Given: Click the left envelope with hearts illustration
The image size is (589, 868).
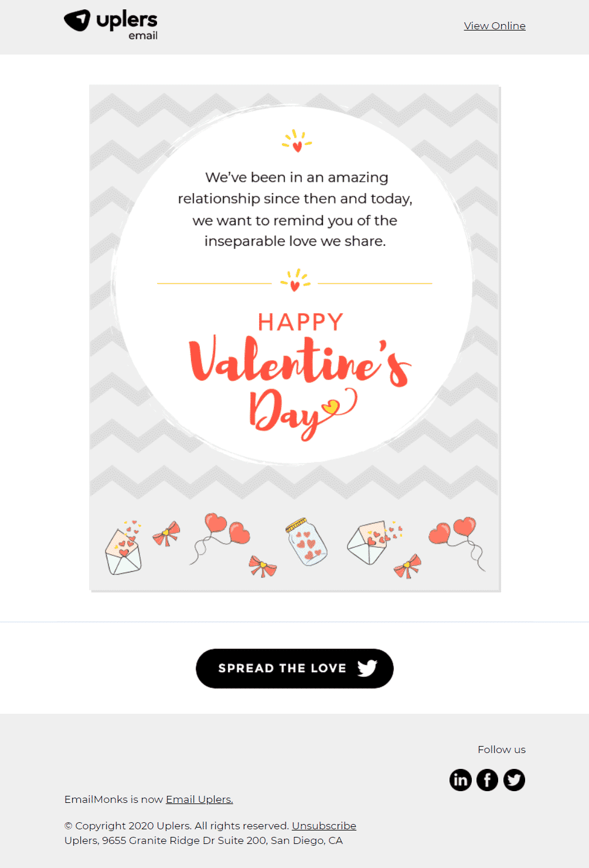Looking at the screenshot, I should [124, 548].
